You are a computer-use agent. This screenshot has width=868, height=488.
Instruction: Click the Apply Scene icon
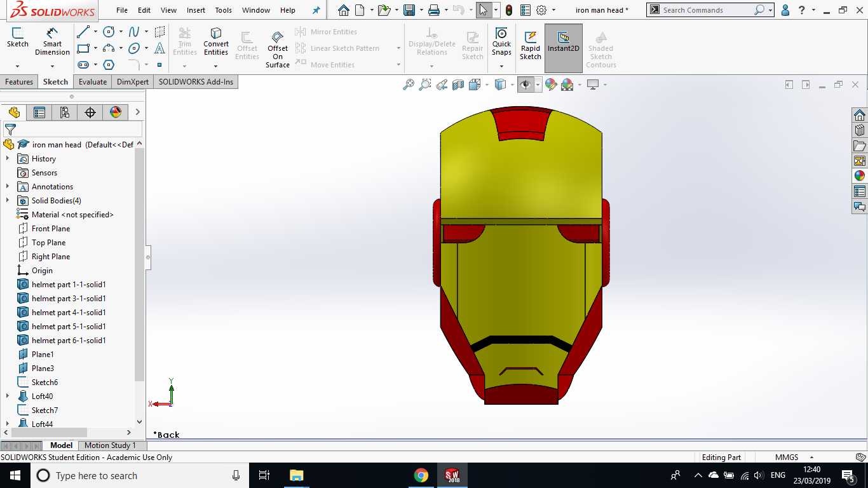pos(567,85)
